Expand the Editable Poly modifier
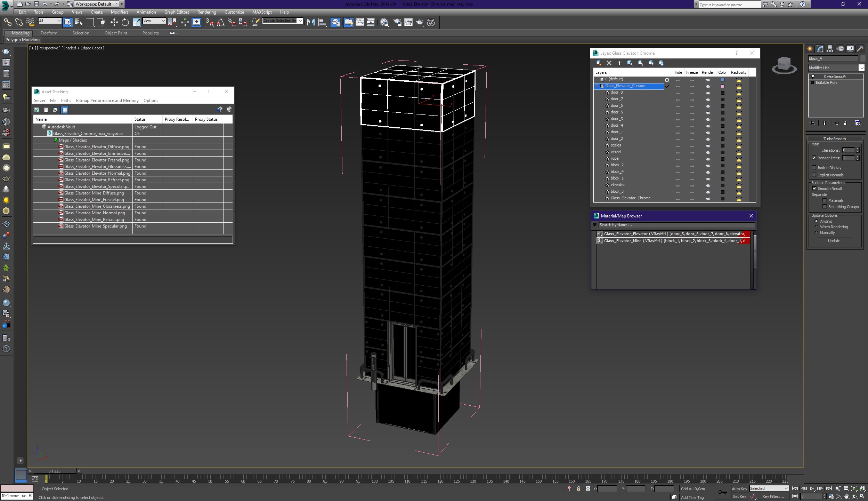The width and height of the screenshot is (868, 501). click(812, 82)
